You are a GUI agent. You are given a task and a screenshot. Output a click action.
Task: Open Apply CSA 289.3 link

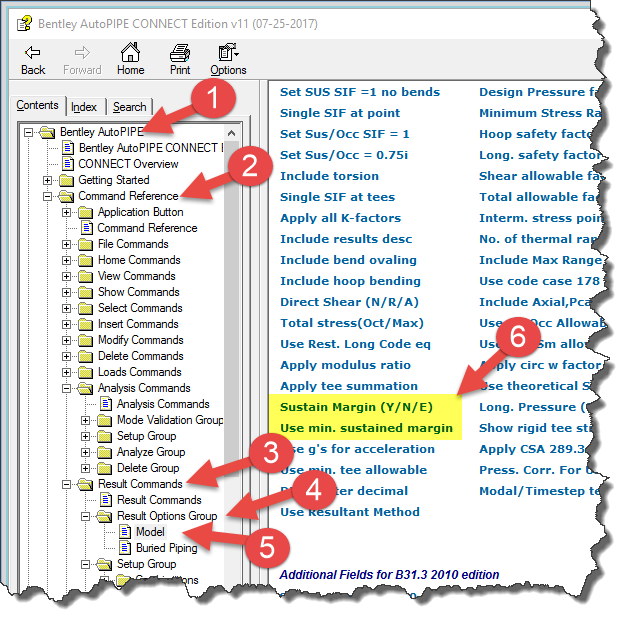[x=534, y=449]
